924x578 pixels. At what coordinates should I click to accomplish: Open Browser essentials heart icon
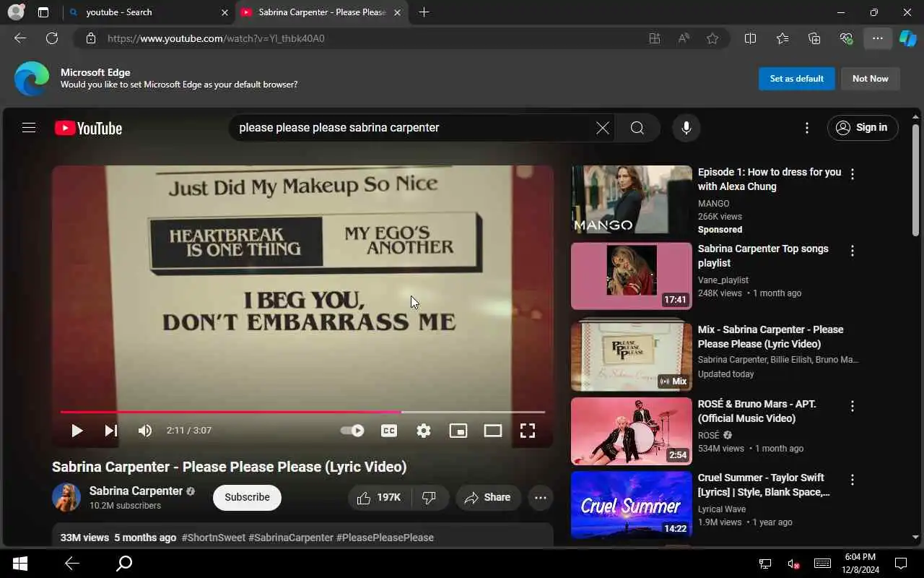(x=846, y=38)
